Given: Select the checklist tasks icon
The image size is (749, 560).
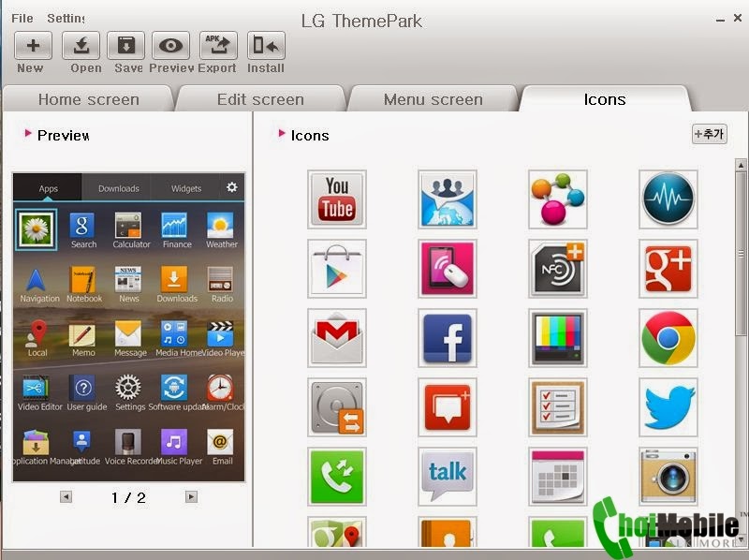Looking at the screenshot, I should tap(557, 407).
